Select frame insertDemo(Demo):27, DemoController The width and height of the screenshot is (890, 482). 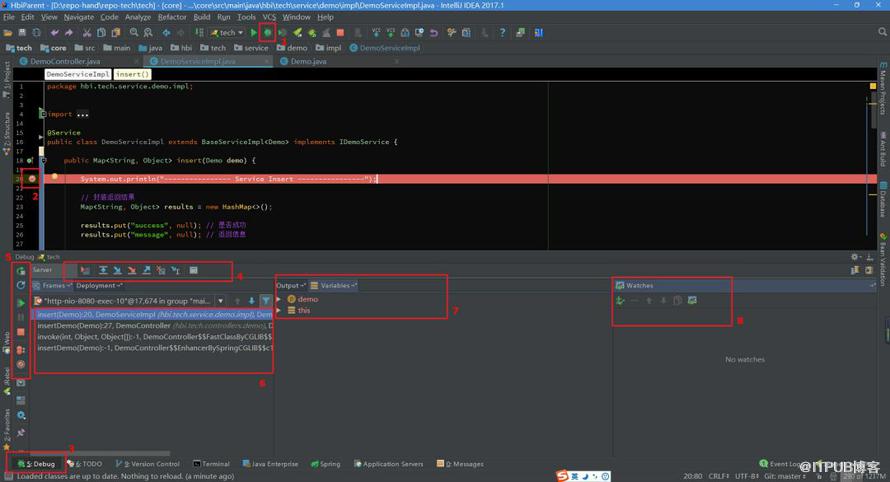154,326
